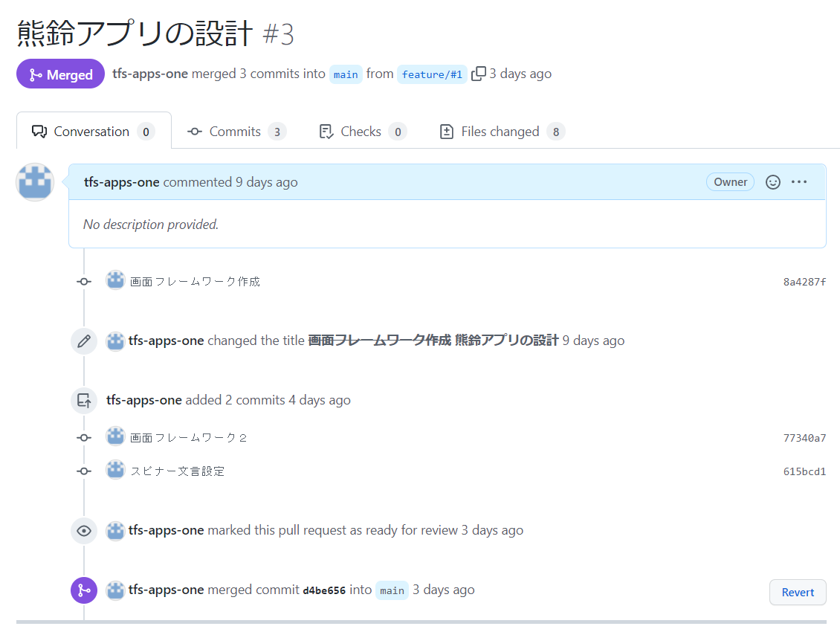Click tfs-apps-one in the merged commit event

pyautogui.click(x=166, y=590)
